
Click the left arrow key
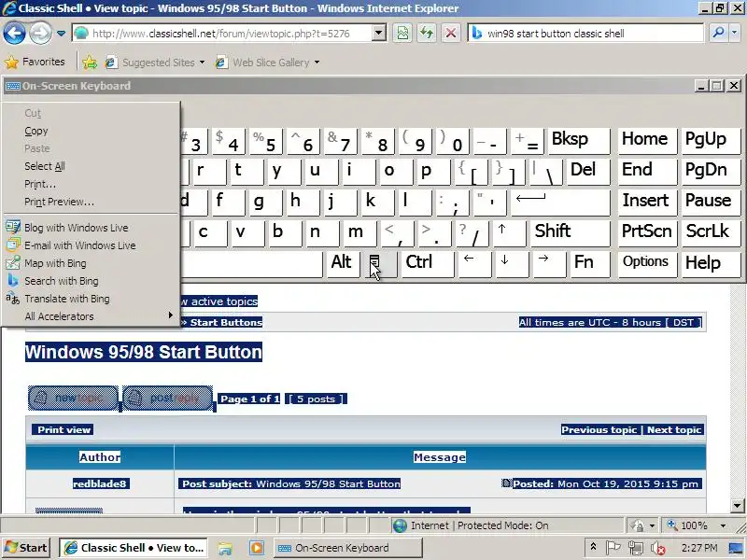tap(474, 264)
